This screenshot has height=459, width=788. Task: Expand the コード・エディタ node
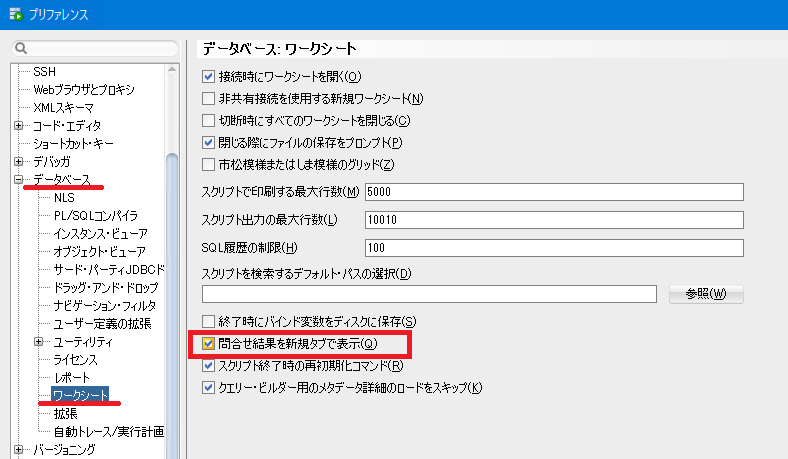[x=19, y=126]
